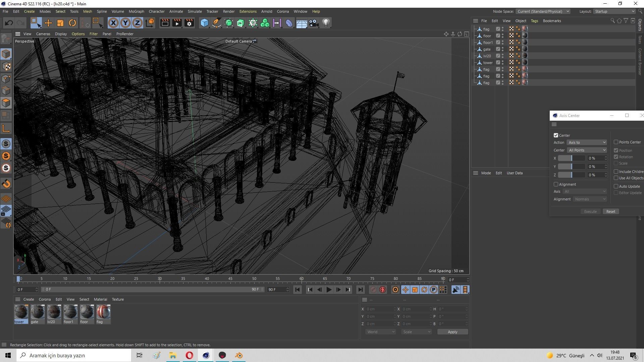
Task: Open viewport Display menu
Action: coord(61,34)
